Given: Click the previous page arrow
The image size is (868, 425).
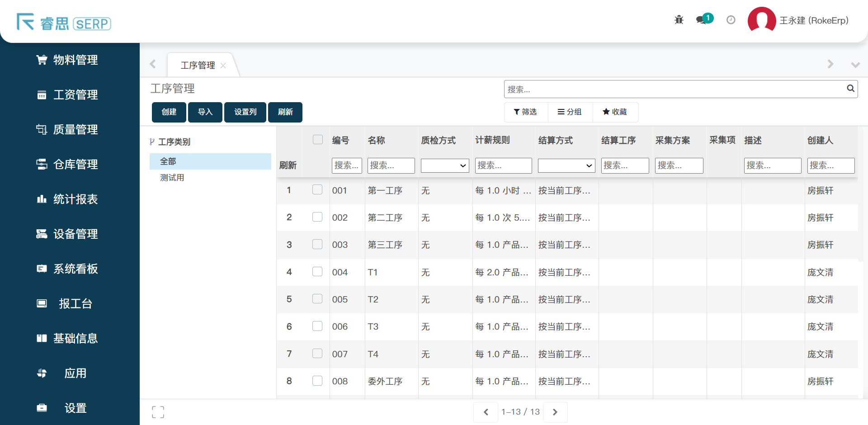Looking at the screenshot, I should point(486,412).
